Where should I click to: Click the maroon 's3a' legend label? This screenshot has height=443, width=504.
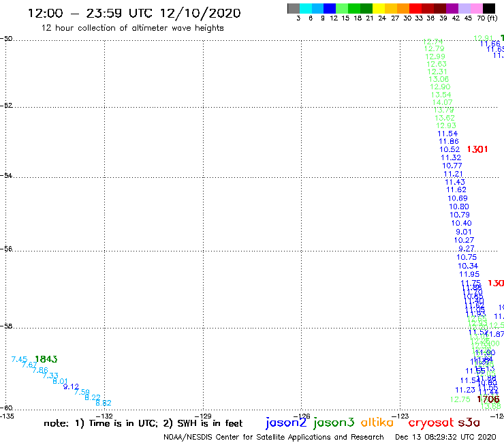point(469,423)
